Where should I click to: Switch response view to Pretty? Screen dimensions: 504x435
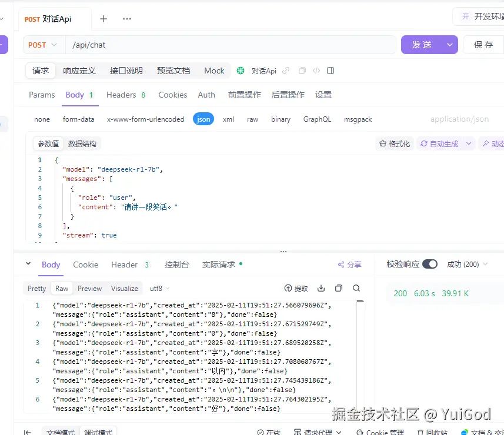36,289
